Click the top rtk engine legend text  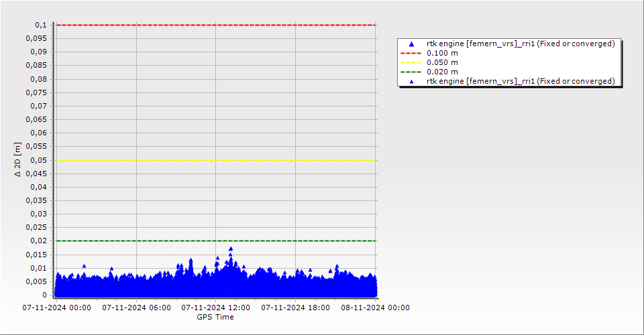[521, 44]
